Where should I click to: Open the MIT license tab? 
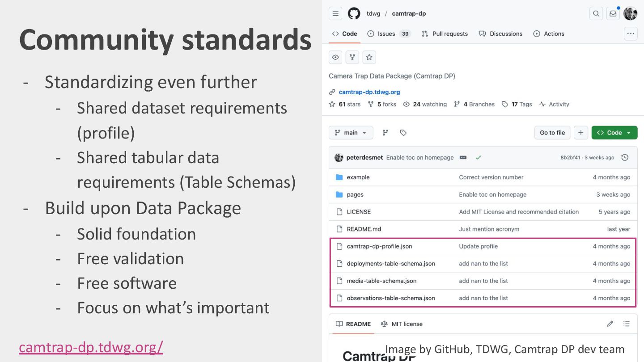pyautogui.click(x=402, y=324)
